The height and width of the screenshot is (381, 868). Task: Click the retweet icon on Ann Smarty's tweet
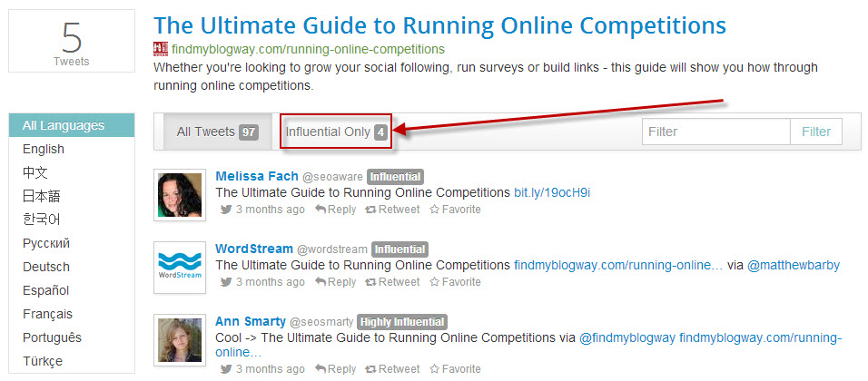[x=370, y=369]
